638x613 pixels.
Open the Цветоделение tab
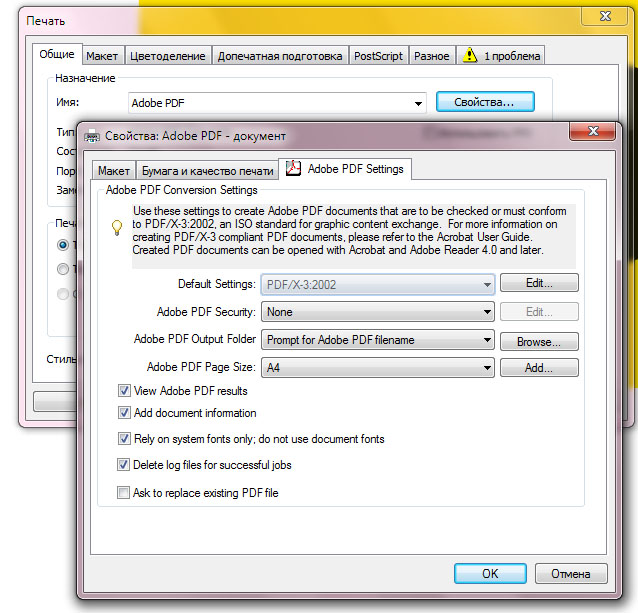point(168,56)
